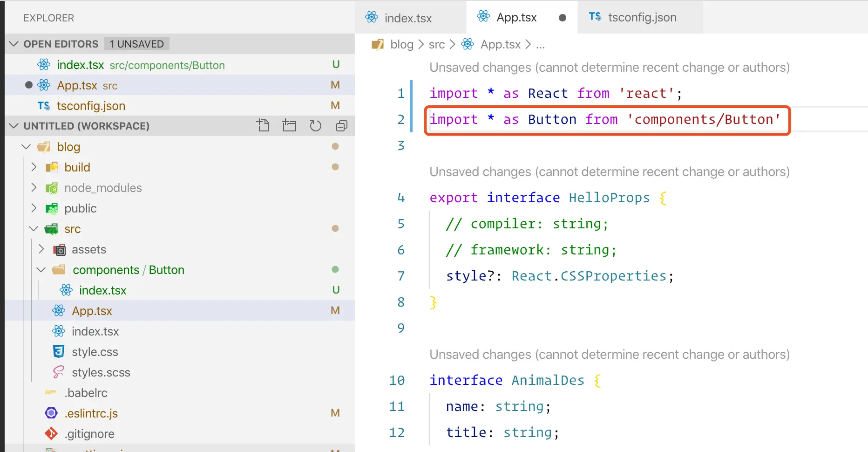Click the src segment in the breadcrumb
Image resolution: width=868 pixels, height=452 pixels.
point(437,44)
